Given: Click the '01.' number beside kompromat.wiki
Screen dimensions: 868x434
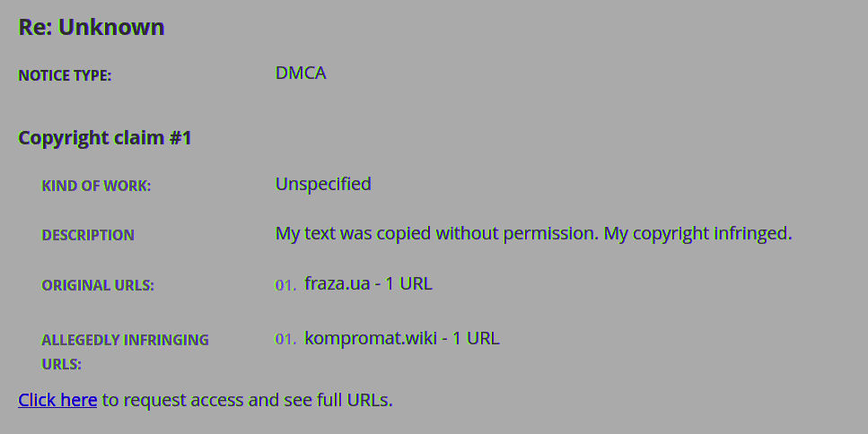Looking at the screenshot, I should [285, 340].
